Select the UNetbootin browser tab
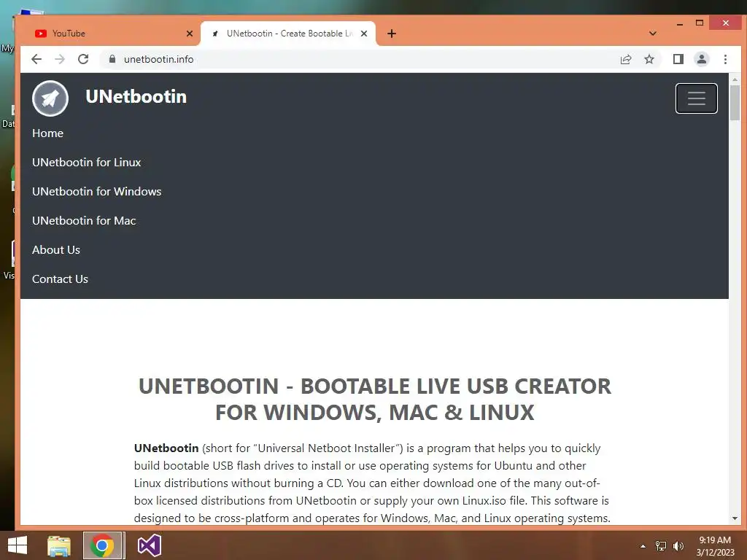 288,34
